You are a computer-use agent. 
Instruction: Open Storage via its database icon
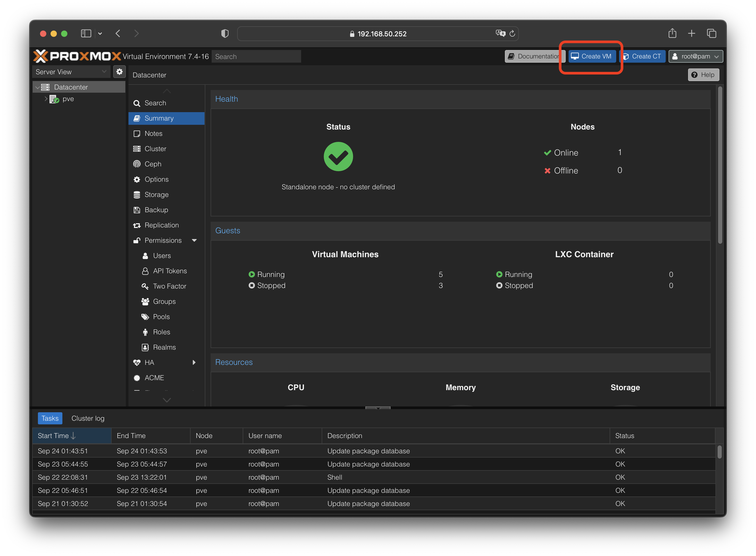[137, 195]
